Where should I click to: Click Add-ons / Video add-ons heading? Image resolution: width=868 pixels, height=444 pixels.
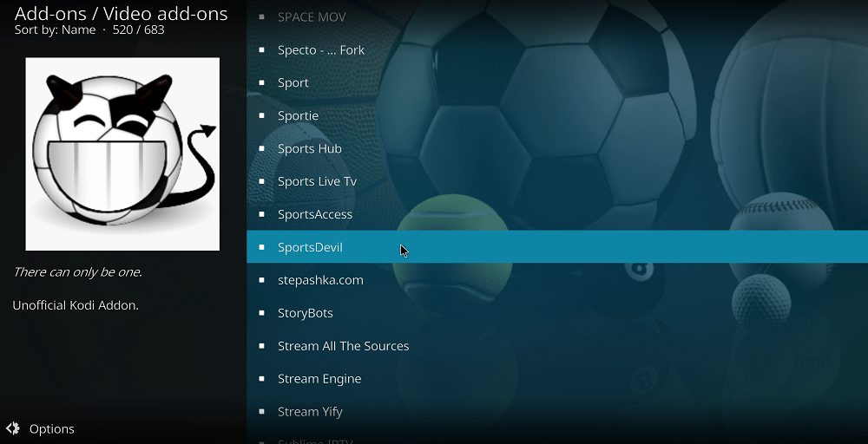[121, 13]
